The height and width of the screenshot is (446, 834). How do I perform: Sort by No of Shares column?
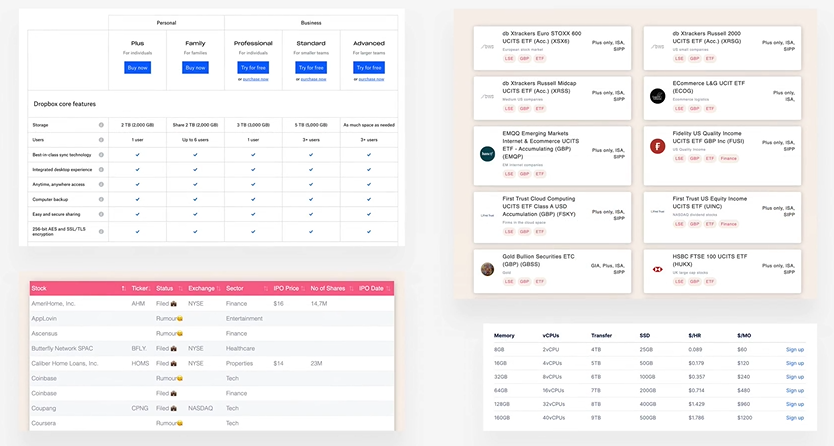[351, 288]
